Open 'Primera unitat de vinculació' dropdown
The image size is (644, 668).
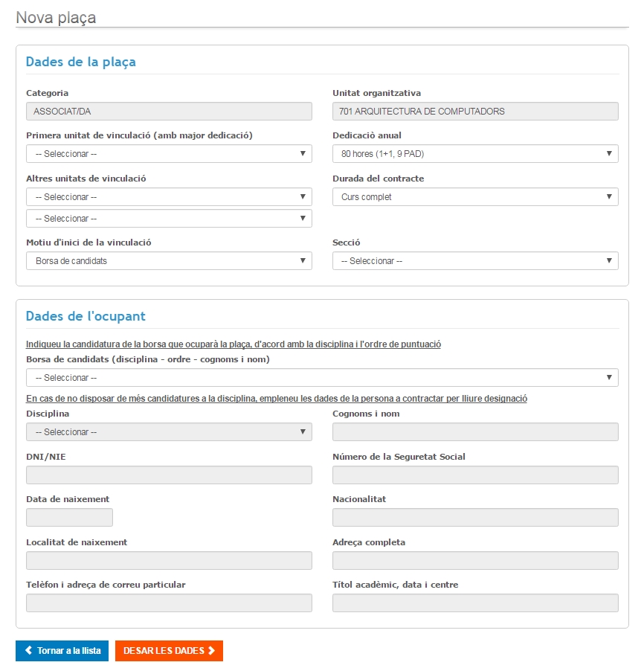click(169, 154)
